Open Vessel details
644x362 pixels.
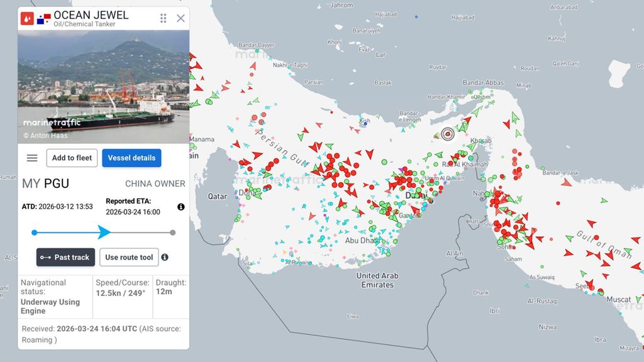pos(131,158)
